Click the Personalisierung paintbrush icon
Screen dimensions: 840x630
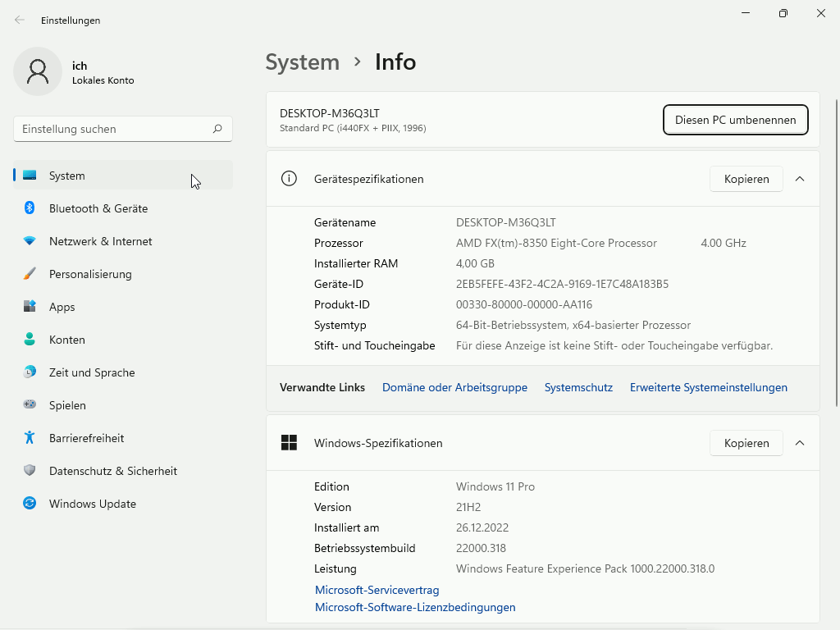[x=30, y=274]
